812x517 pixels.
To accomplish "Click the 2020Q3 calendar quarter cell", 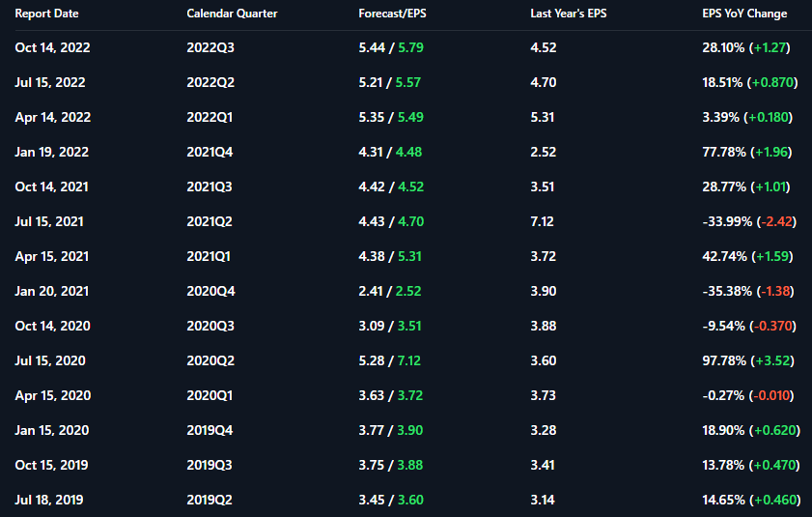I will (210, 326).
